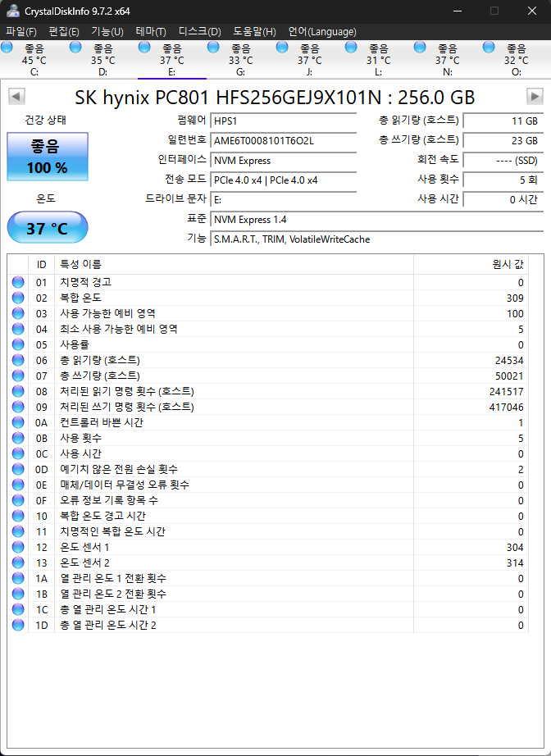Click raw value 417046
Image resolution: width=551 pixels, height=756 pixels.
point(506,408)
